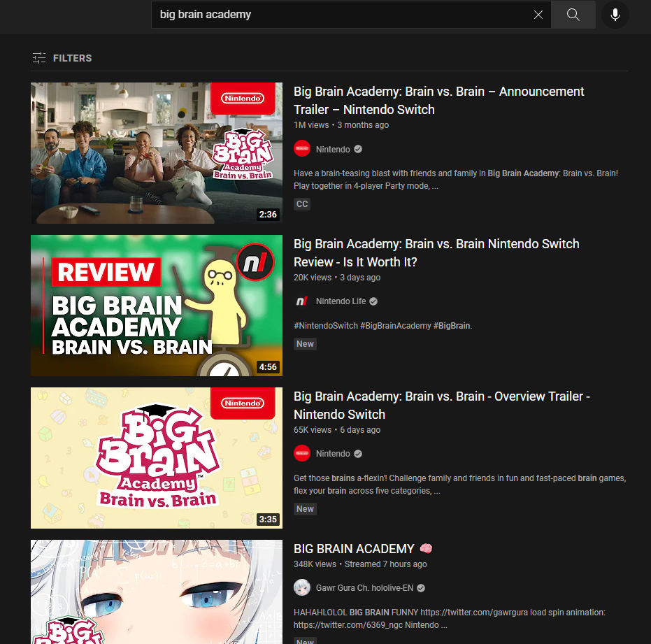Screen dimensions: 651x644
Task: Click Nintendo Life channel avatar
Action: click(x=302, y=301)
